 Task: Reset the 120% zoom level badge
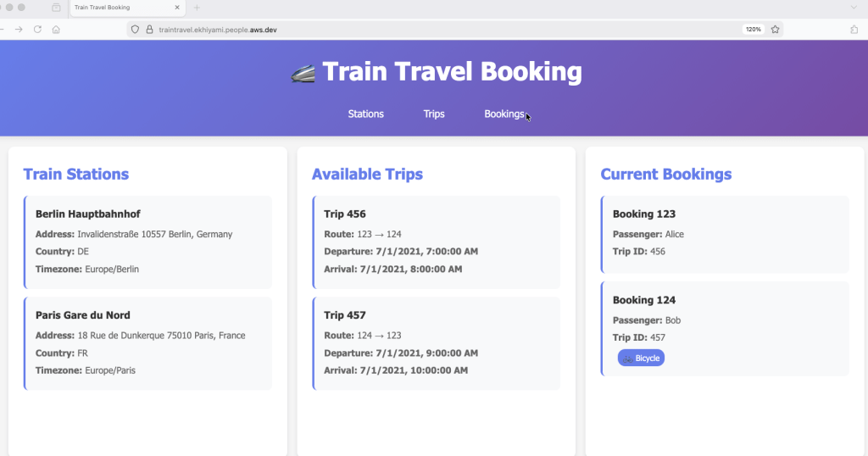[753, 29]
